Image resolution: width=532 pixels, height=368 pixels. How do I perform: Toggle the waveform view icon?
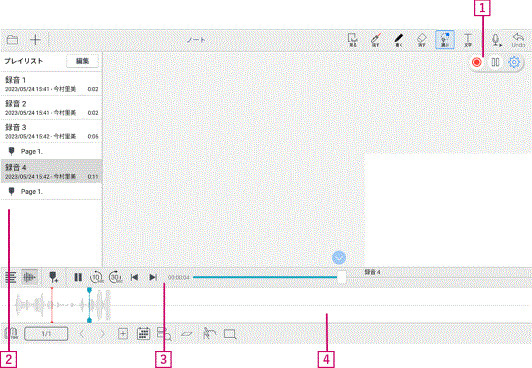pos(30,277)
